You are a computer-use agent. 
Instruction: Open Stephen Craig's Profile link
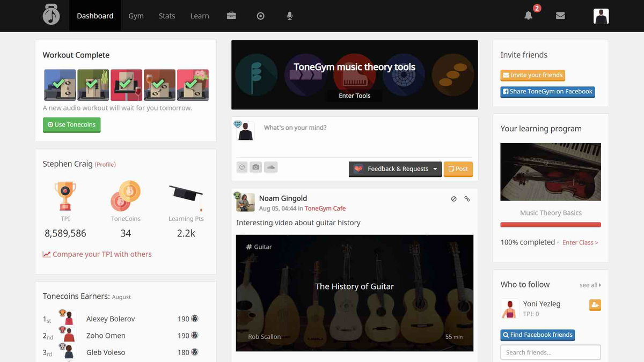click(105, 165)
